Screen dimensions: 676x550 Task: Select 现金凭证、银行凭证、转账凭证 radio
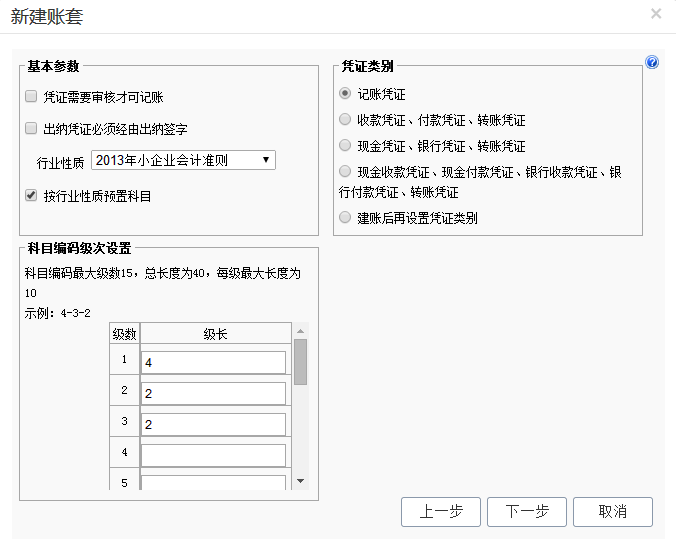point(346,146)
